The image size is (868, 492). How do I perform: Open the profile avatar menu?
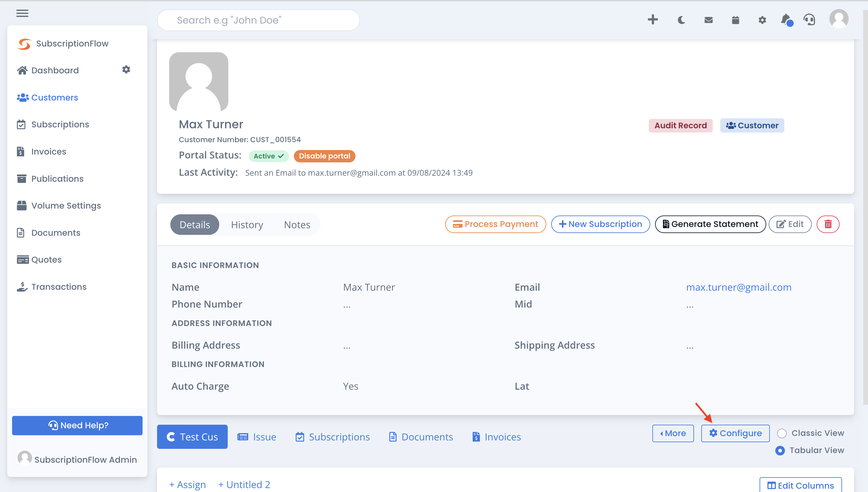(839, 19)
